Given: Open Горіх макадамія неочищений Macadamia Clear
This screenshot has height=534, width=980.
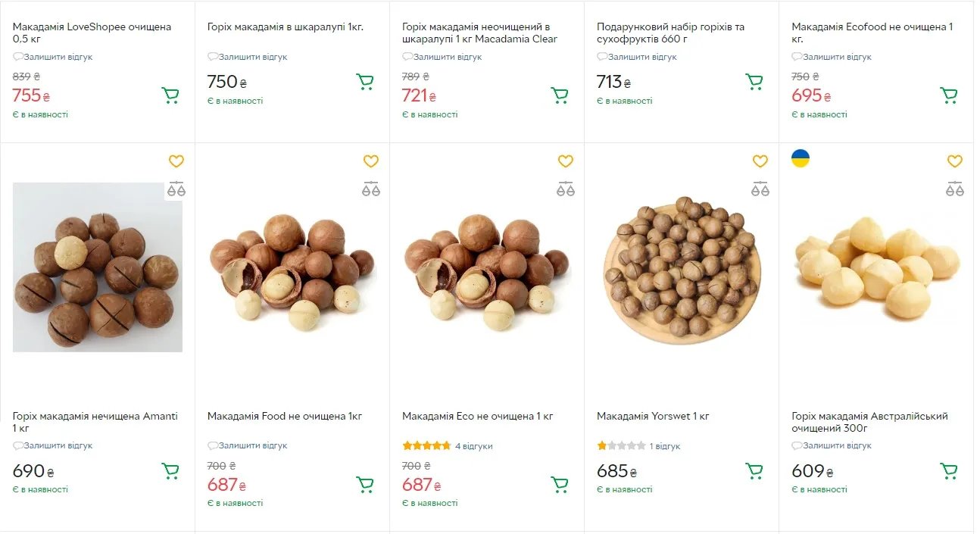Looking at the screenshot, I should click(479, 33).
